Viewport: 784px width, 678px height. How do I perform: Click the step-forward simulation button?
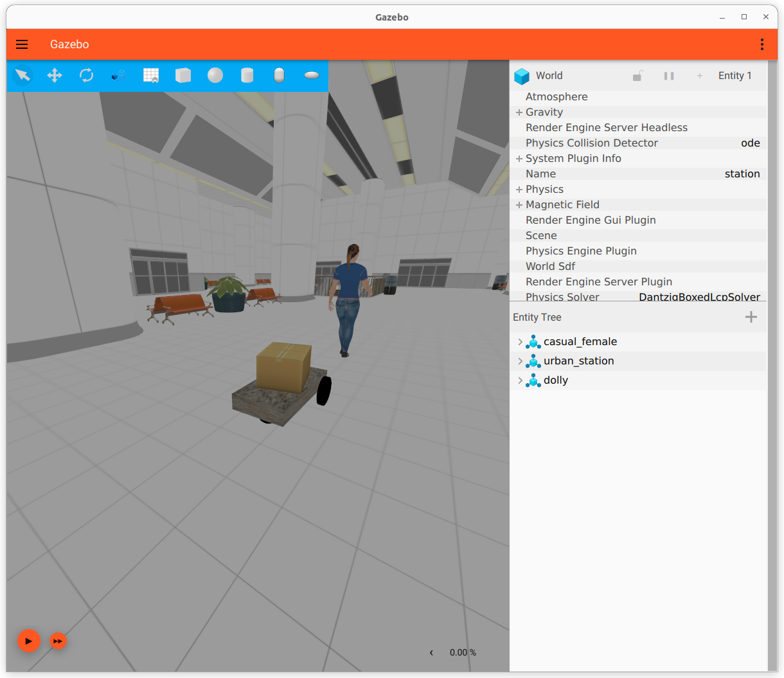[x=58, y=641]
